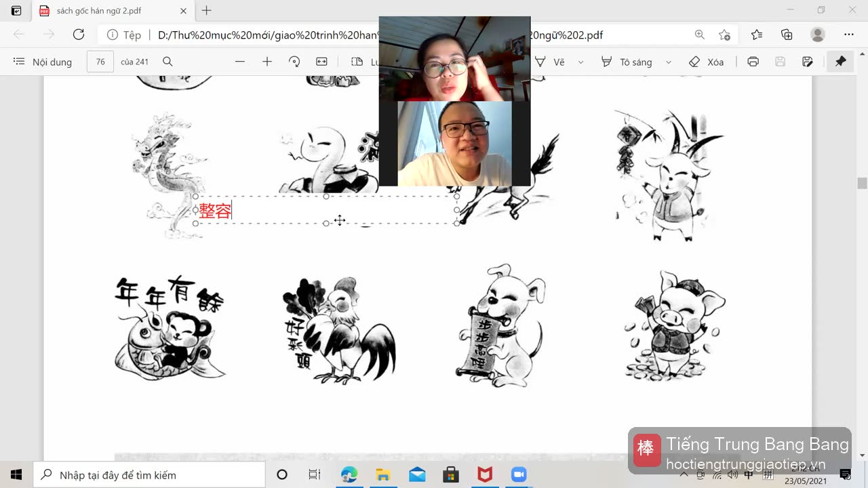Open a new browser tab
Screen dimensions: 868x488
207,11
